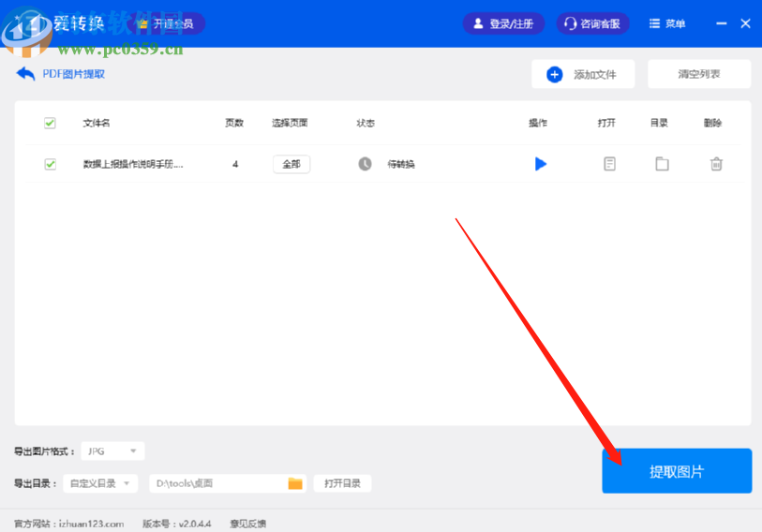Start conversion with the blue play icon

coord(541,164)
